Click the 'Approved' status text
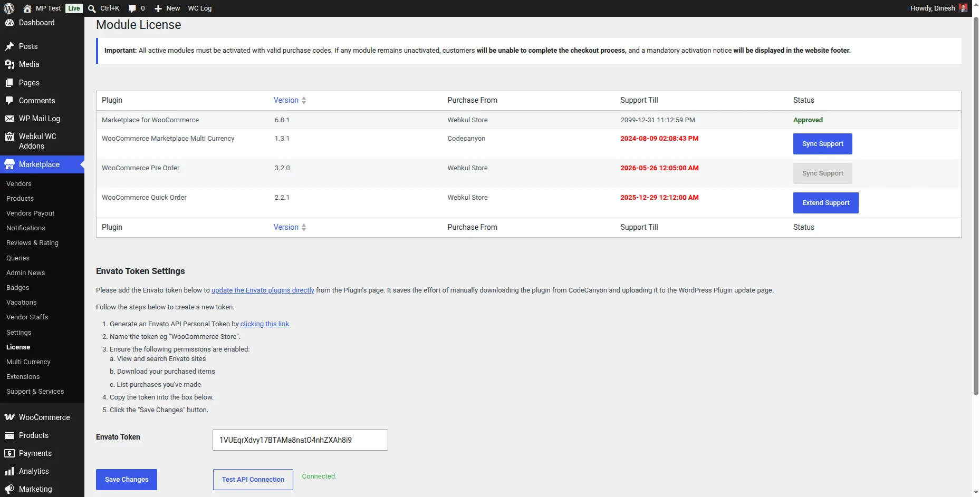The height and width of the screenshot is (497, 980). [x=808, y=120]
